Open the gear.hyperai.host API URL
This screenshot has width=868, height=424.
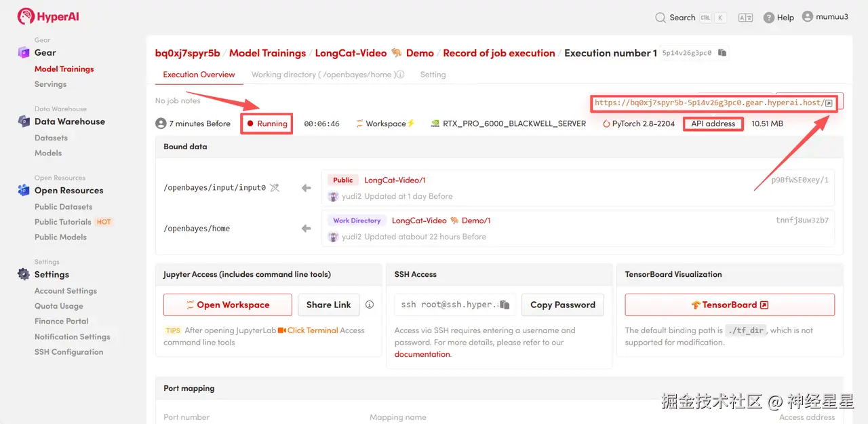tap(710, 103)
